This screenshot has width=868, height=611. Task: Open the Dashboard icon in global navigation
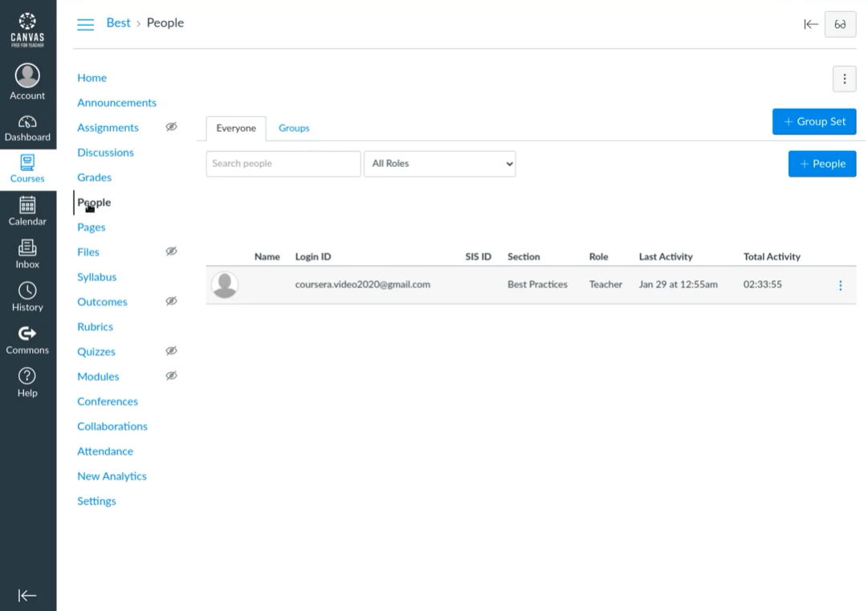28,122
